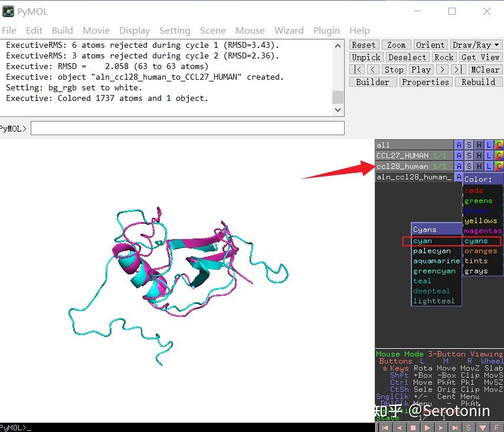Open the C color menu for all

coord(499,145)
